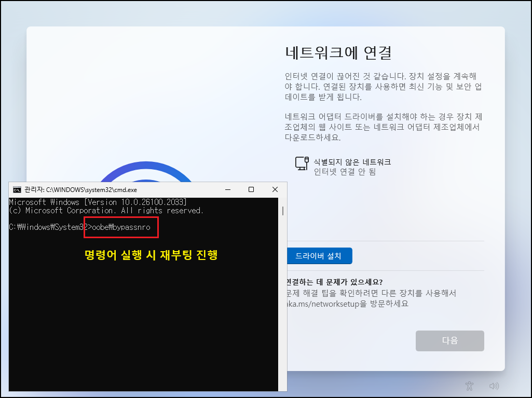This screenshot has width=532, height=398.
Task: Click the 드라이버 설치 button
Action: point(320,256)
